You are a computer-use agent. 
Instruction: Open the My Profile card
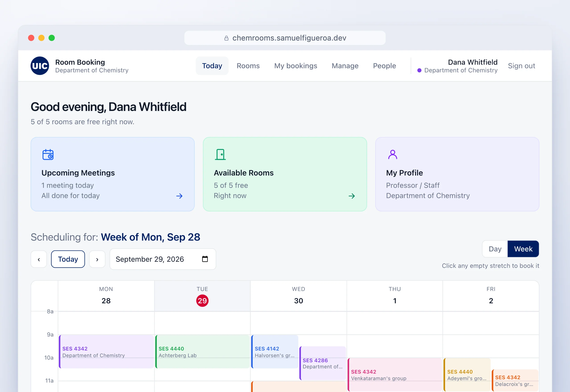(457, 174)
